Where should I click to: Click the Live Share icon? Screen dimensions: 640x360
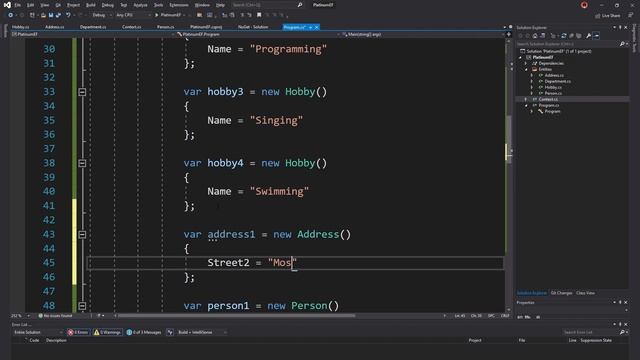click(x=598, y=16)
